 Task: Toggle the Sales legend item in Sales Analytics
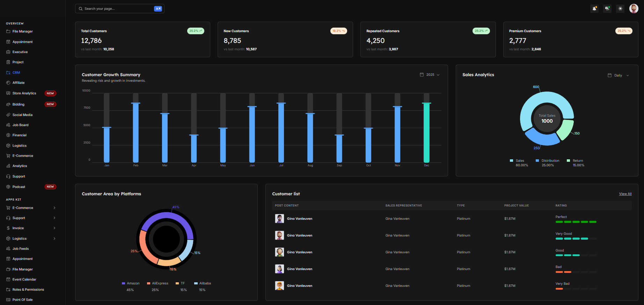(519, 161)
